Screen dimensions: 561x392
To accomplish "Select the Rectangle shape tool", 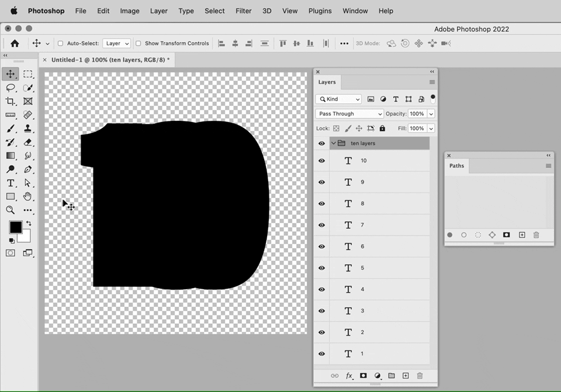I will click(11, 196).
